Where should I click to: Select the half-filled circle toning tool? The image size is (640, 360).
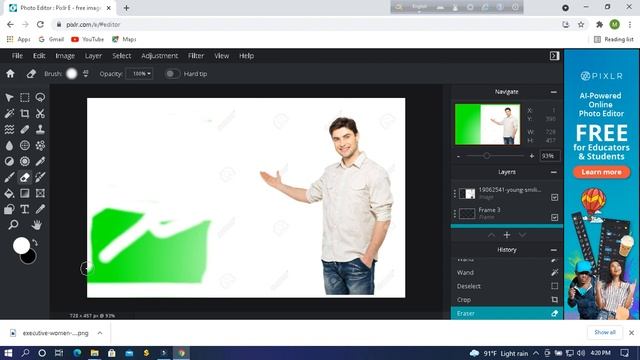point(9,161)
